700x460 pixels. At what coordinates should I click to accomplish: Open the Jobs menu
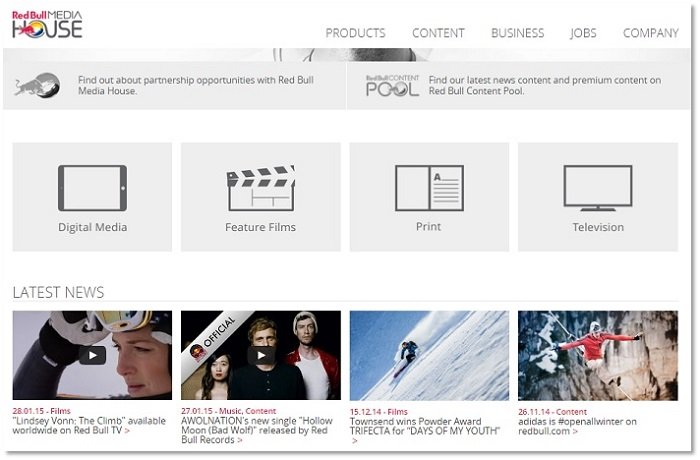583,33
